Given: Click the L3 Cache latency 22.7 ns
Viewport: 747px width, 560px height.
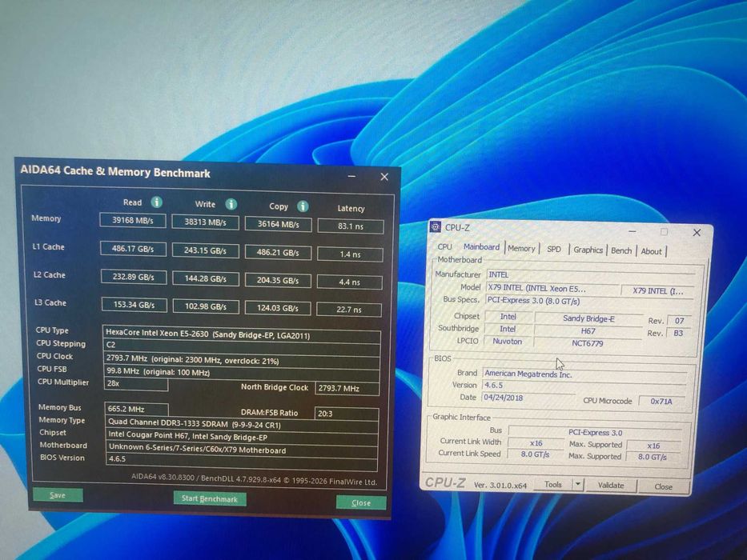Looking at the screenshot, I should 349,310.
